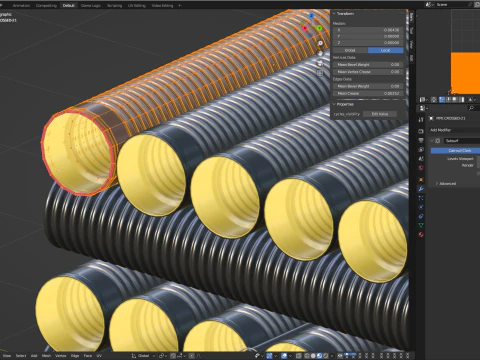Open the Add Modifier dropdown
Screen dimensions: 480x360
[455, 130]
